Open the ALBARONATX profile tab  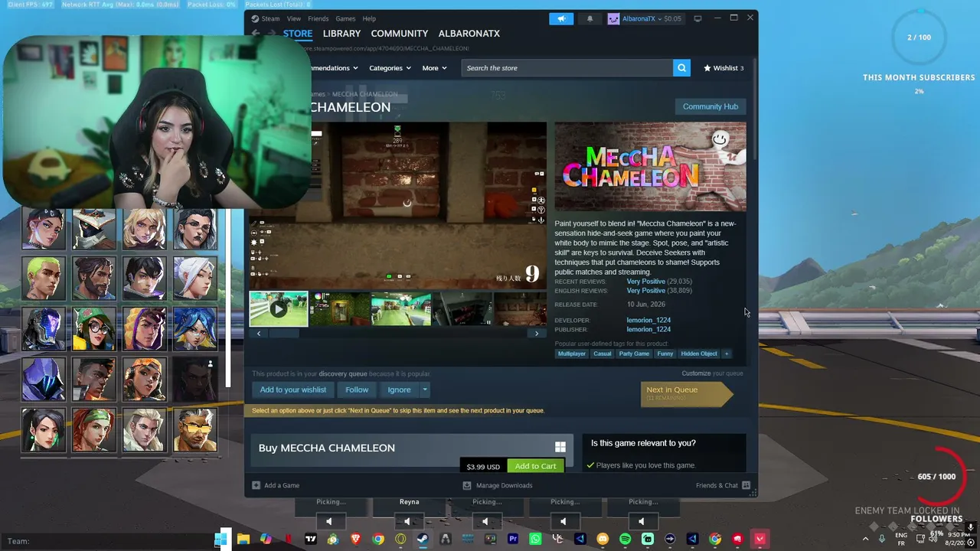coord(469,34)
